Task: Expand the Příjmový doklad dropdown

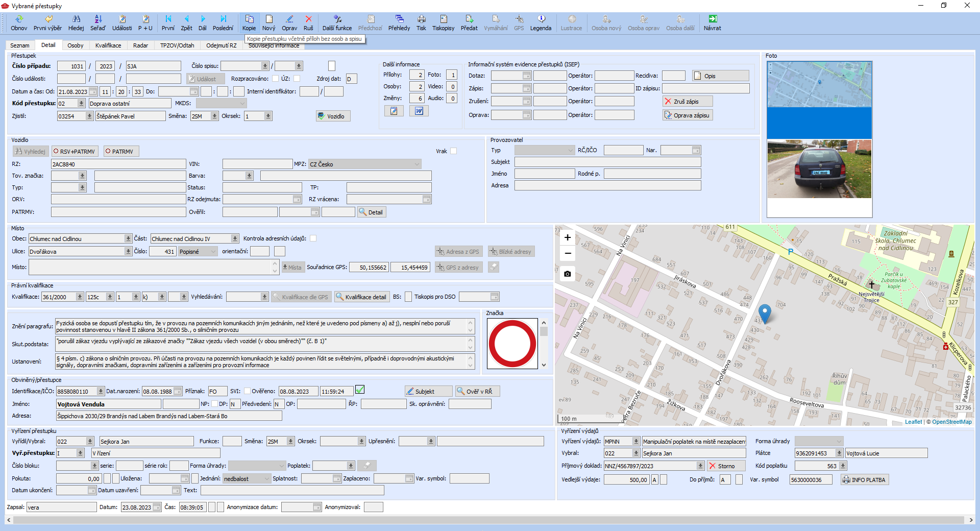Action: [x=700, y=466]
